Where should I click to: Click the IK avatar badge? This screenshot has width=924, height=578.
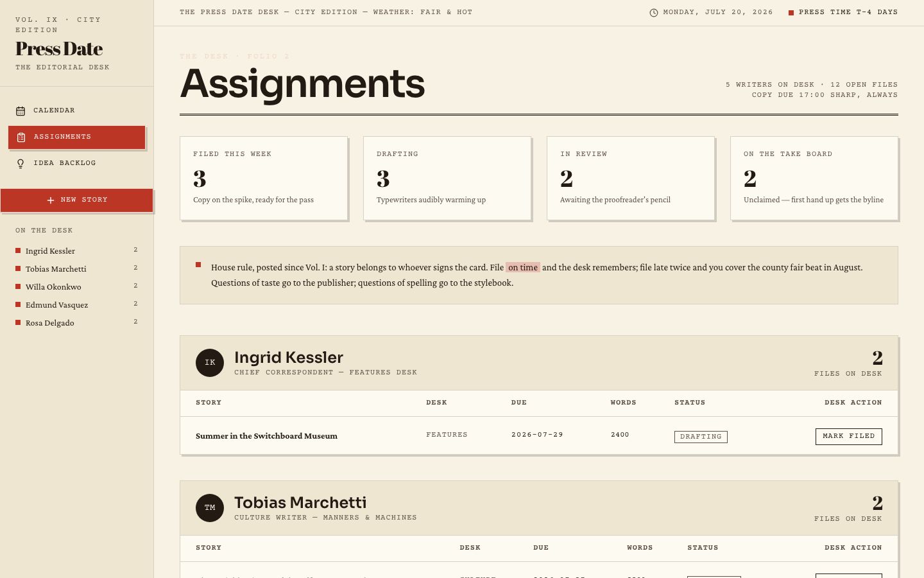[x=210, y=363]
